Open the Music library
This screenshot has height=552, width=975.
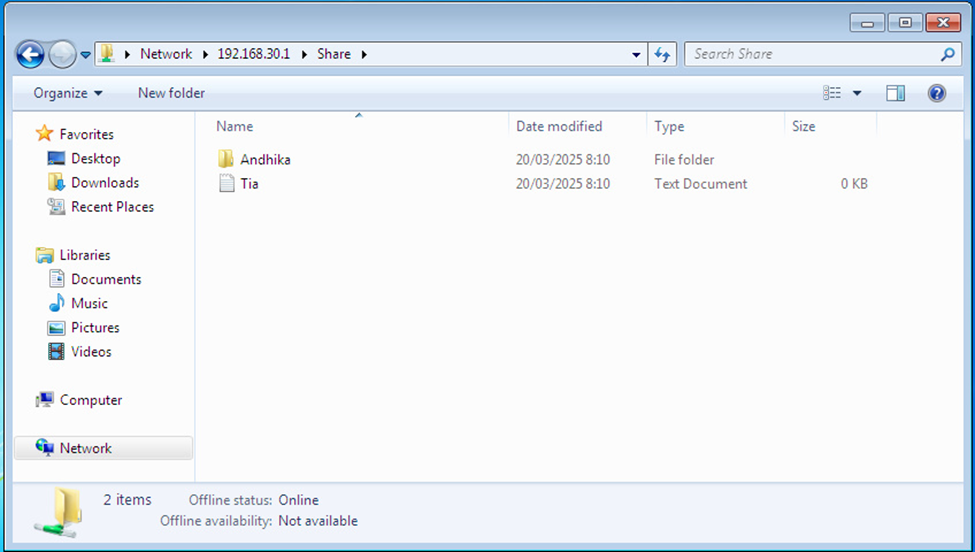pos(90,303)
